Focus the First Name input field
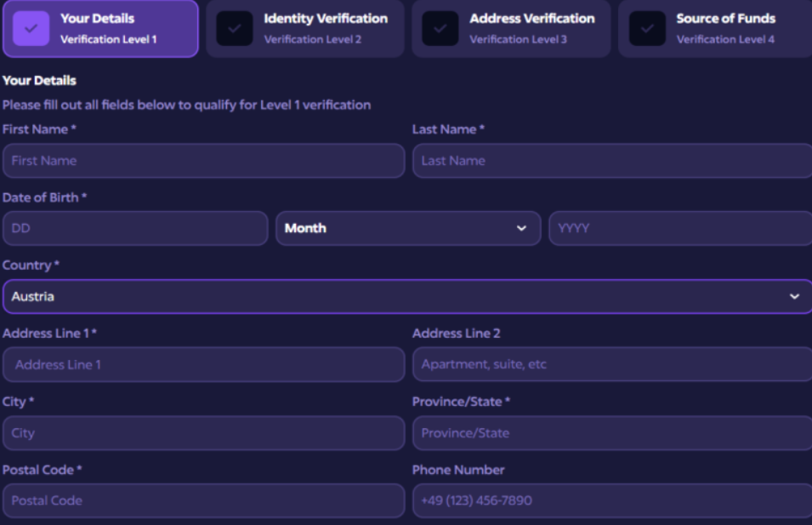The image size is (812, 525). pyautogui.click(x=203, y=161)
